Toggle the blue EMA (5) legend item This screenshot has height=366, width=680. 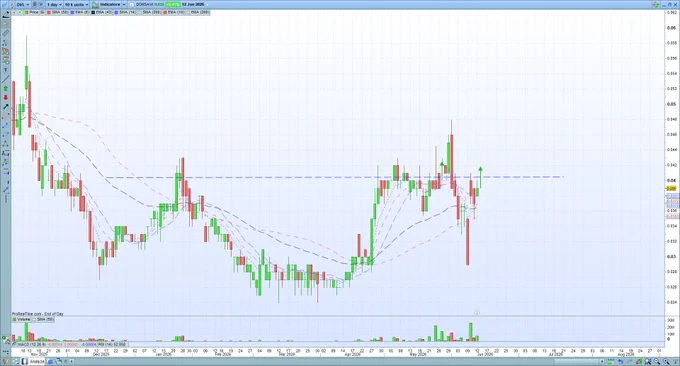[80, 12]
